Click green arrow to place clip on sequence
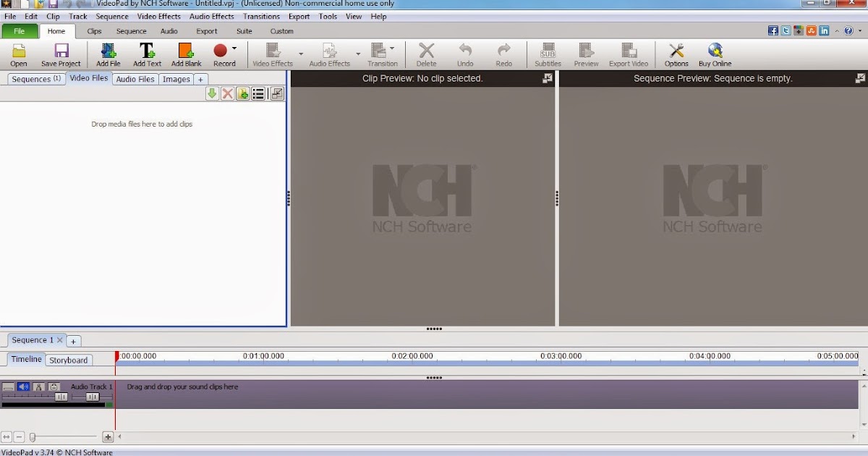Viewport: 868px width, 456px height. pyautogui.click(x=212, y=93)
